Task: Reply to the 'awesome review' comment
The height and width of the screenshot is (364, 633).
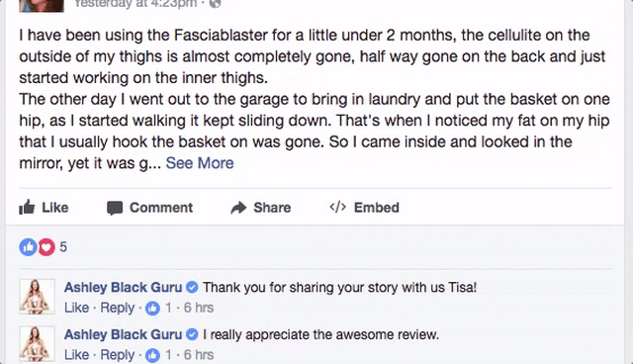Action: (117, 355)
